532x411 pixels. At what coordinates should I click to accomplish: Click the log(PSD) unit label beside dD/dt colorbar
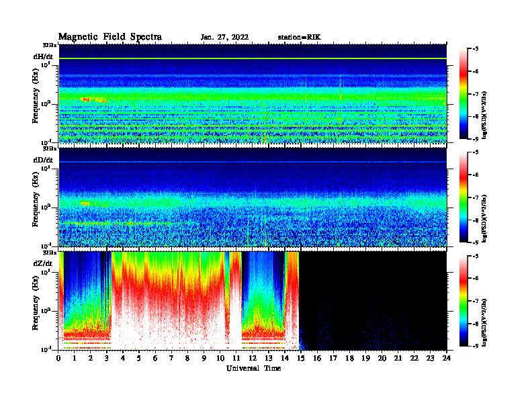485,218
